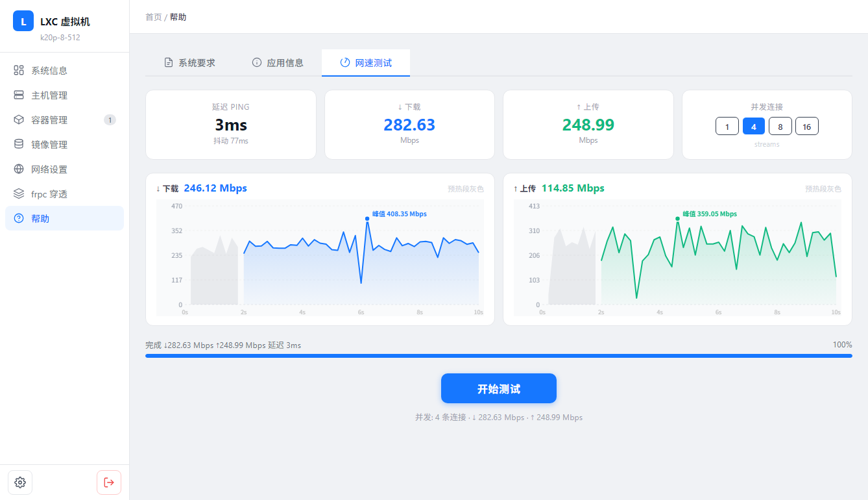
Task: Open frpc 穿透 page
Action: [x=64, y=194]
